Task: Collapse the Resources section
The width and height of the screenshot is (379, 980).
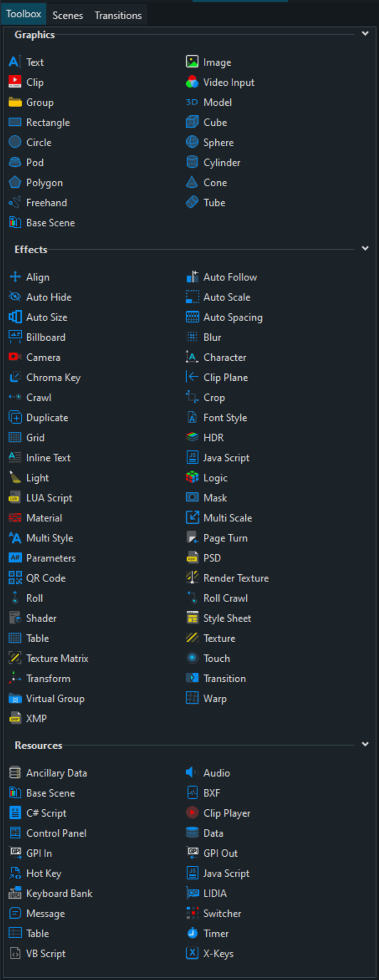Action: click(x=365, y=744)
